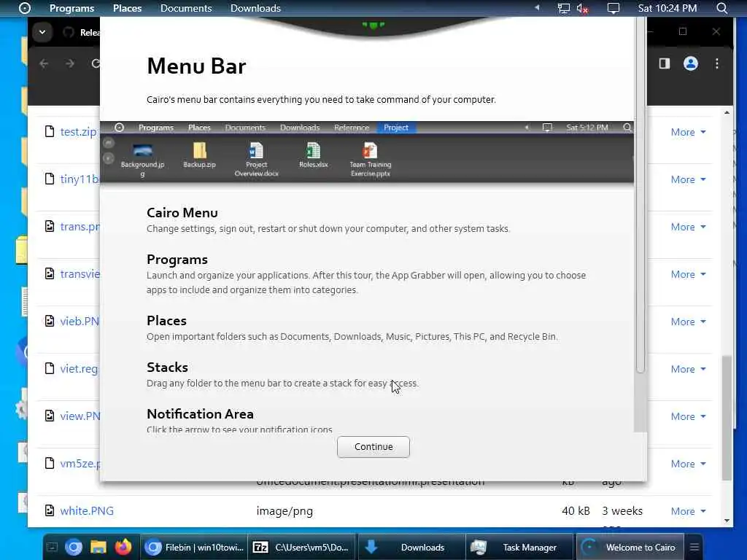747x560 pixels.
Task: Click the tour dialog vertical scrollbar
Action: pyautogui.click(x=640, y=195)
